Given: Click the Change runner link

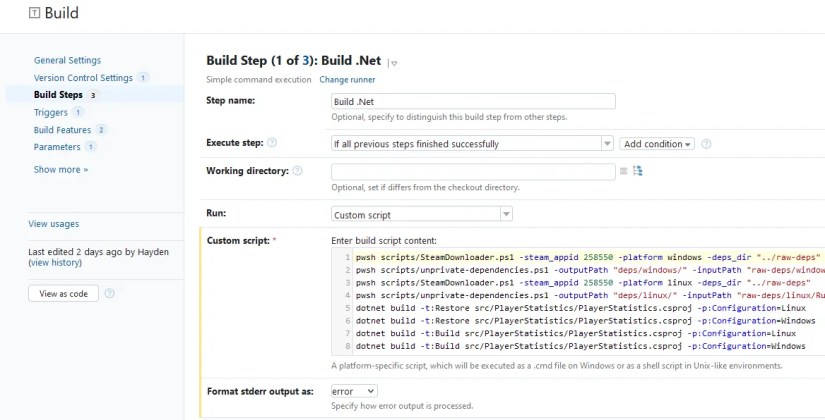Looking at the screenshot, I should point(347,79).
